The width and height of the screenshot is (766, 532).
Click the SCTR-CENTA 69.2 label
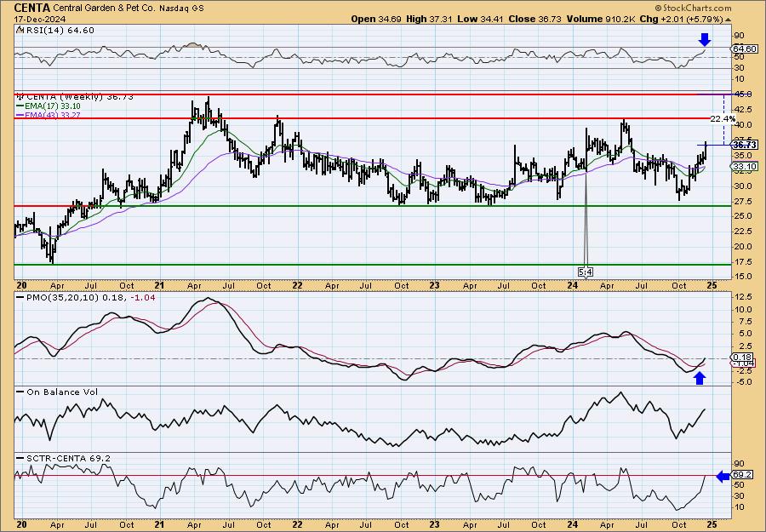(x=68, y=458)
